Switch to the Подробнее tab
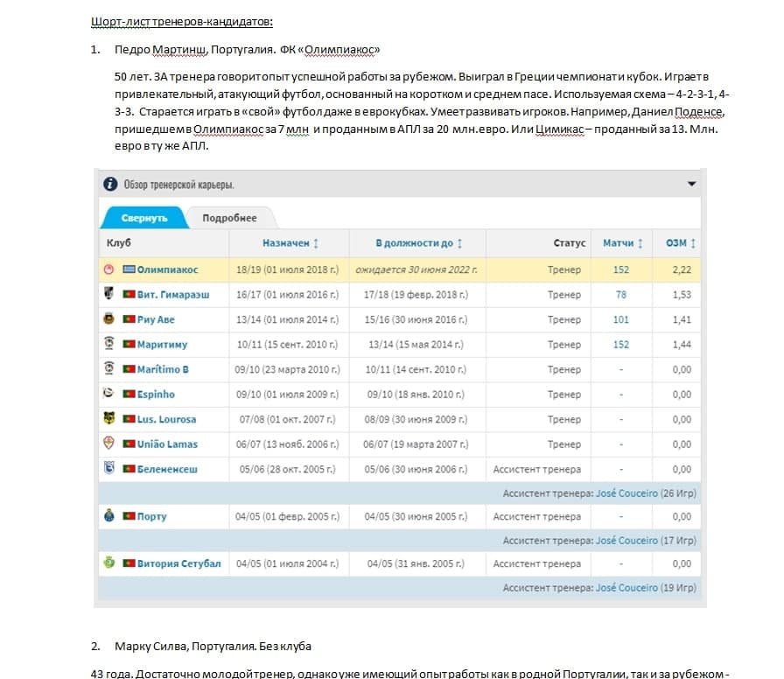 [229, 218]
